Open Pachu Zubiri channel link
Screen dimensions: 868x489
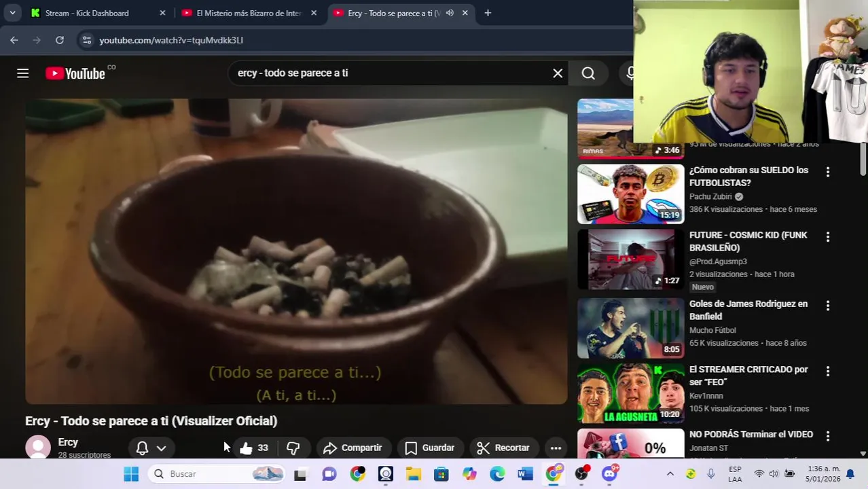710,197
